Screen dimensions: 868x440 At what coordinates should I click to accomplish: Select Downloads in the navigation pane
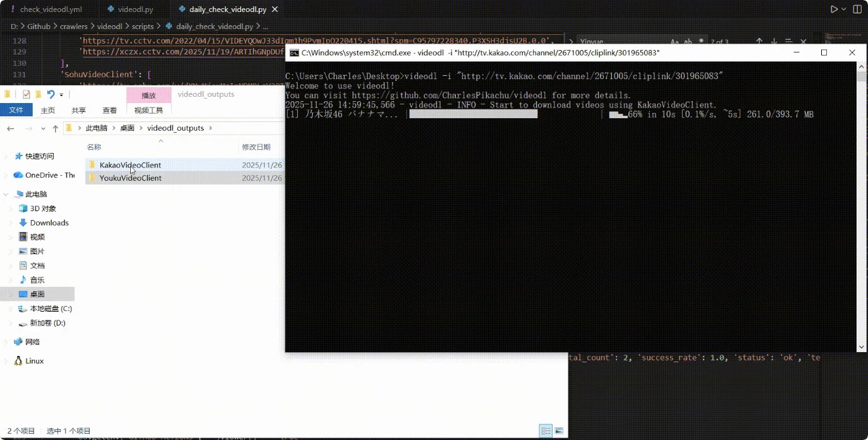(x=44, y=223)
